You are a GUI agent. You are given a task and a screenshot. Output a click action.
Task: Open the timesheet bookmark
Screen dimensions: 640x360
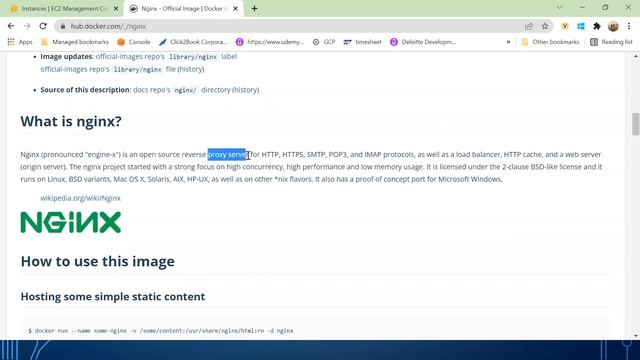pyautogui.click(x=362, y=42)
